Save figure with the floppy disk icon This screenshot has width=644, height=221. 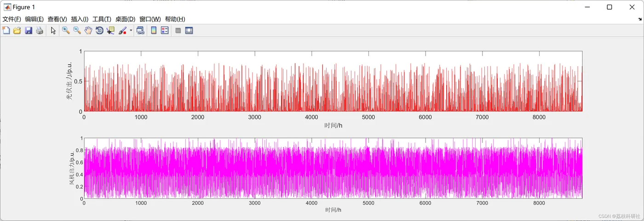pos(29,31)
